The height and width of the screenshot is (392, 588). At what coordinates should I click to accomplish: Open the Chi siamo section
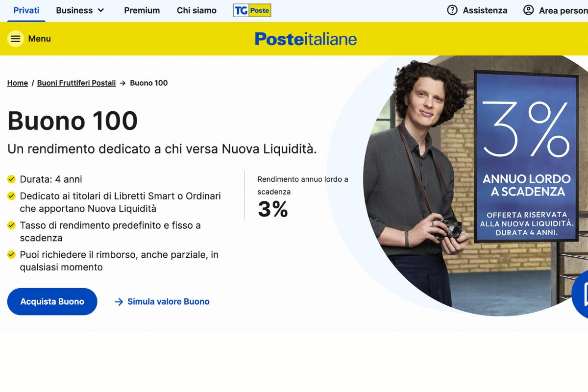(196, 10)
